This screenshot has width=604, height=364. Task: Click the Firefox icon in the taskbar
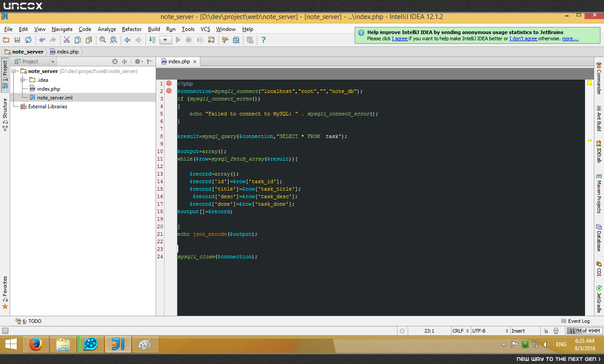pyautogui.click(x=35, y=344)
